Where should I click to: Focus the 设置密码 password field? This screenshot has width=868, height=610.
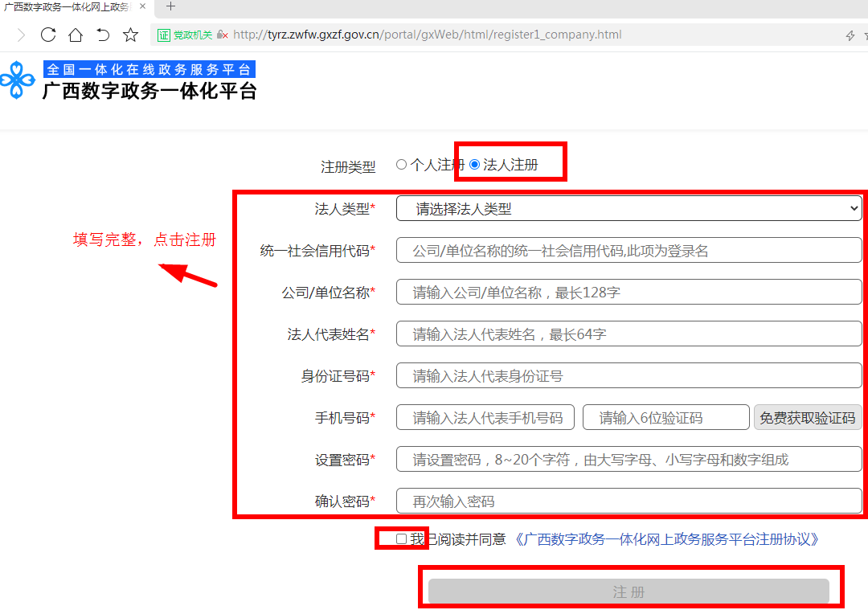[628, 460]
